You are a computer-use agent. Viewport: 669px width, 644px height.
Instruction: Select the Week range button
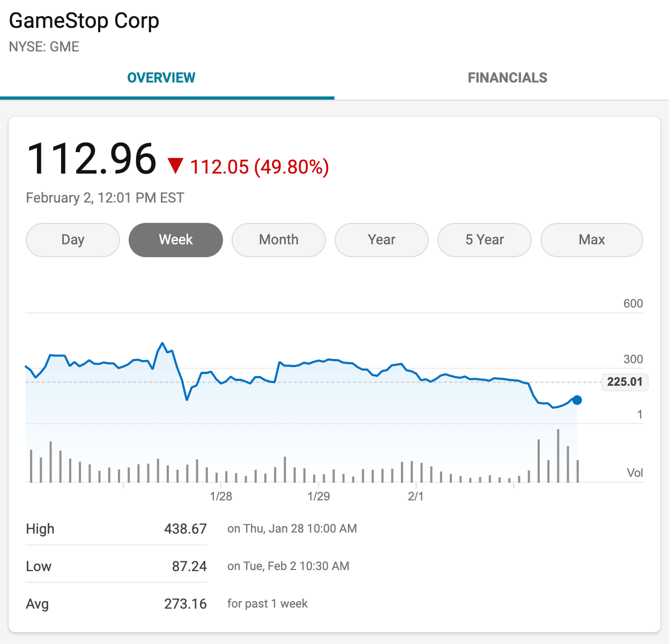click(176, 240)
